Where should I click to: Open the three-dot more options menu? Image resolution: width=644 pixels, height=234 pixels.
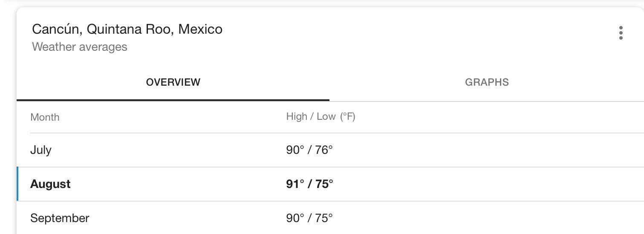[x=621, y=33]
